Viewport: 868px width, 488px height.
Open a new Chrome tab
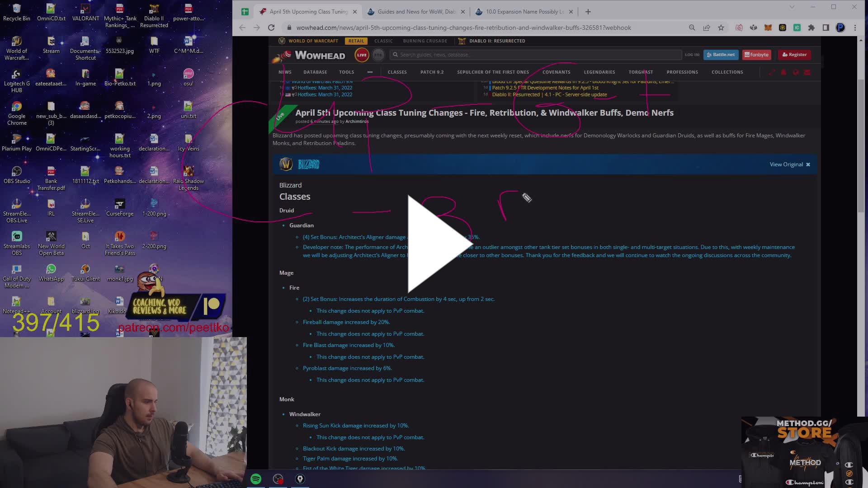(x=588, y=12)
